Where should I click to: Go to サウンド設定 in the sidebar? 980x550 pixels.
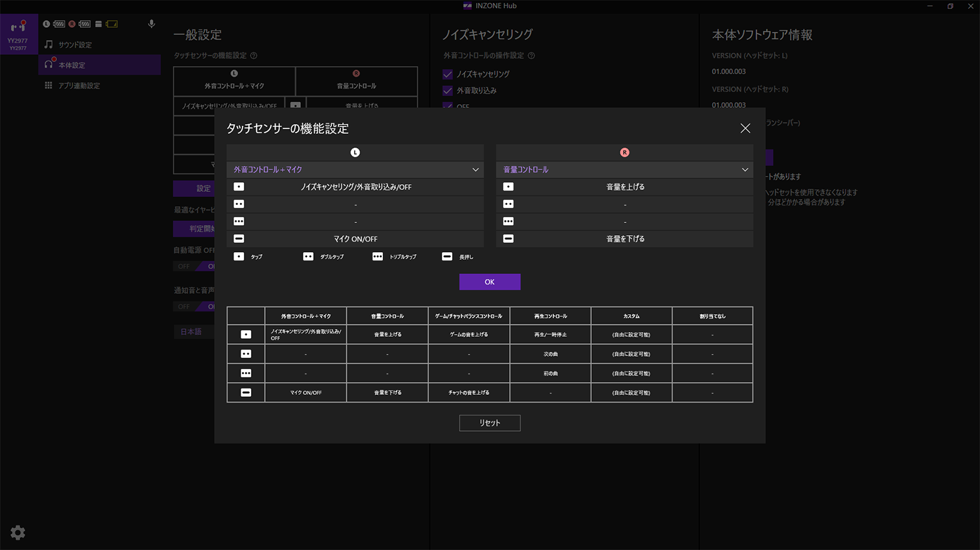pos(75,45)
